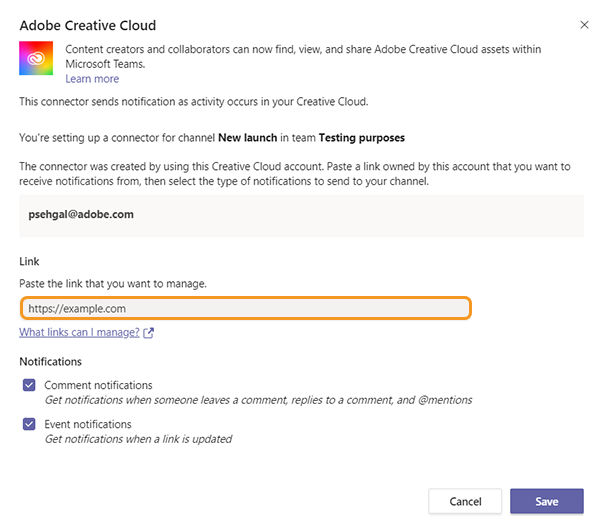The width and height of the screenshot is (600, 532).
Task: Open the 'What links can I manage?' link
Action: [x=79, y=332]
